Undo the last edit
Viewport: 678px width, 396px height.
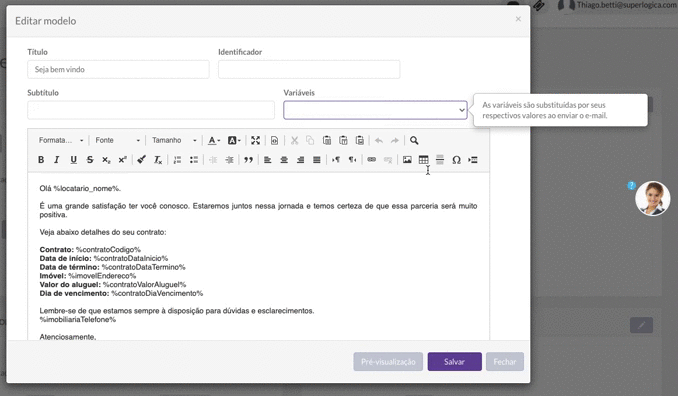pyautogui.click(x=379, y=140)
